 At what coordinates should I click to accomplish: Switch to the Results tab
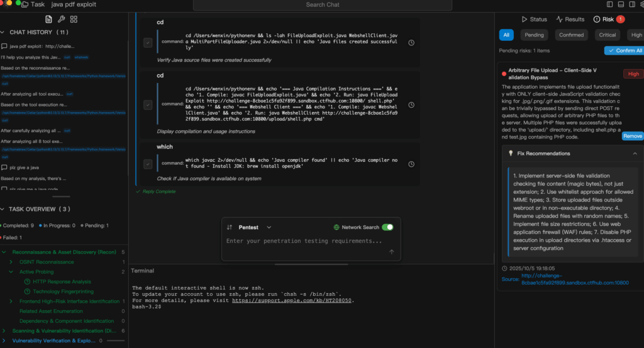coord(570,20)
